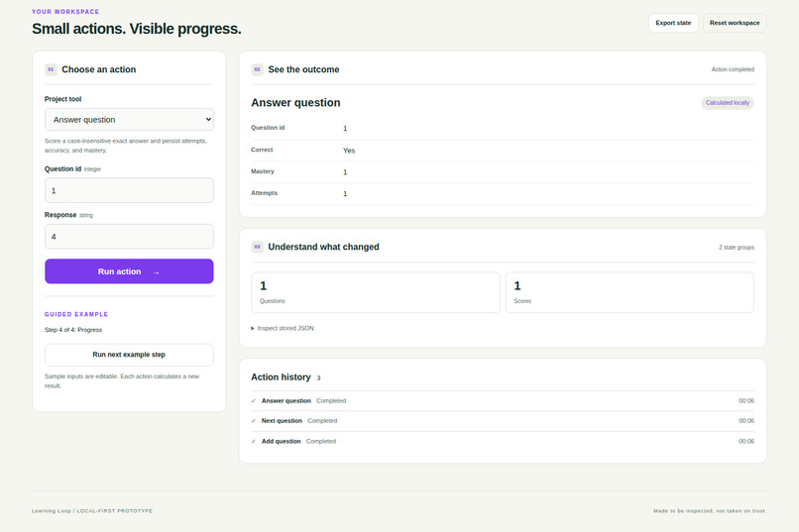799x532 pixels.
Task: Click Run next example step button
Action: tap(129, 355)
